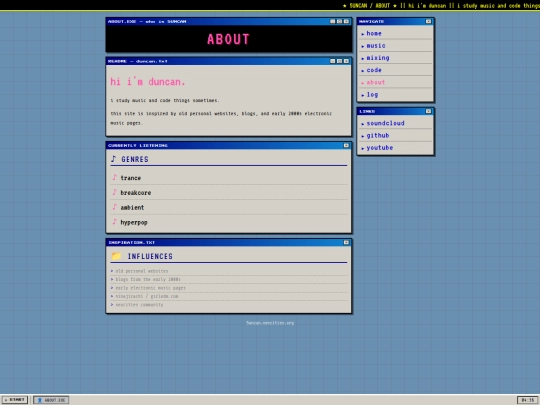Viewport: 540px width, 405px height.
Task: Click 'i study music and code things sometimes' line
Action: [x=165, y=101]
